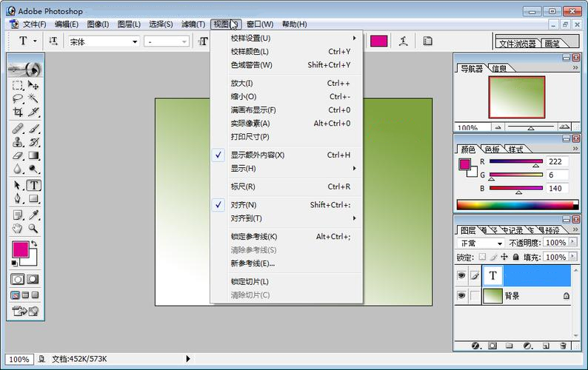The width and height of the screenshot is (588, 370).
Task: Select the Clone Stamp tool
Action: (x=17, y=142)
